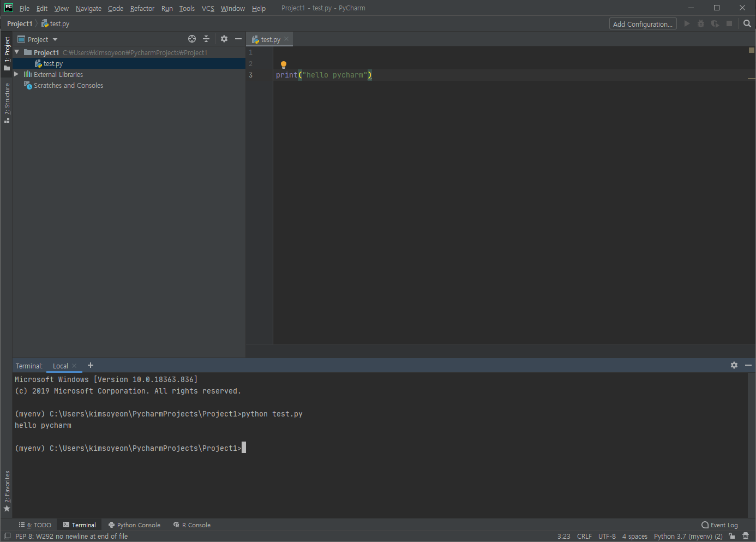Screen dimensions: 756x542
Task: Click line number 1 in editor gutter
Action: (x=251, y=52)
